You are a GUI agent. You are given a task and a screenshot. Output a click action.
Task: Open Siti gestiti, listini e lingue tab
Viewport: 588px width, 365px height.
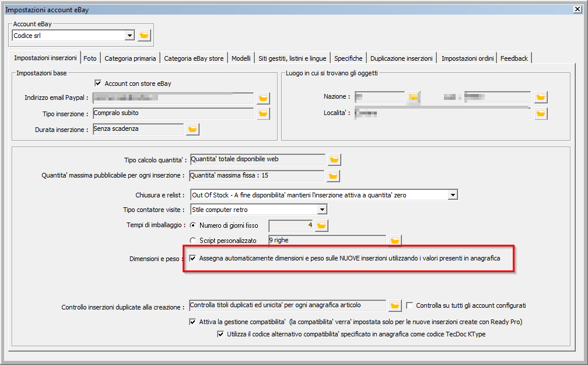point(292,58)
